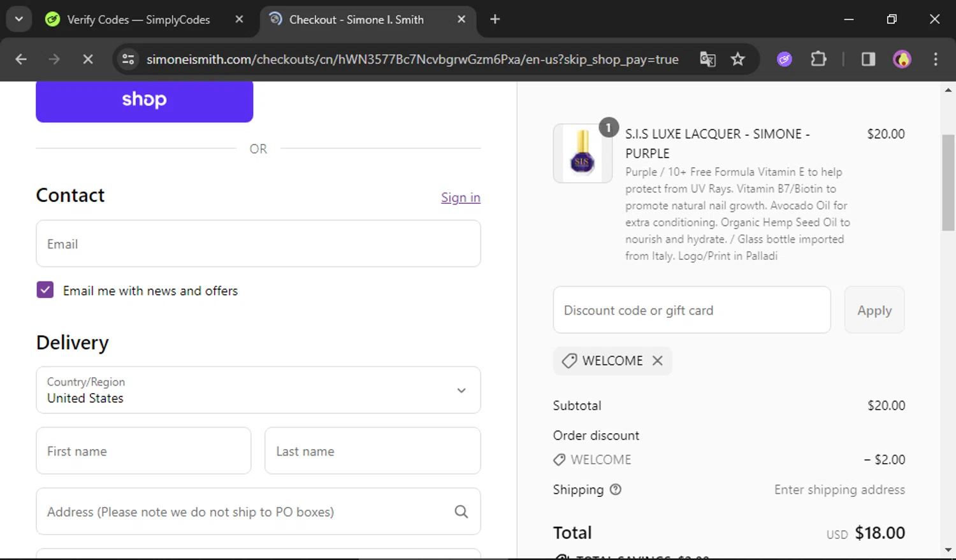Click the shipping help question icon
The width and height of the screenshot is (956, 560).
coord(615,489)
